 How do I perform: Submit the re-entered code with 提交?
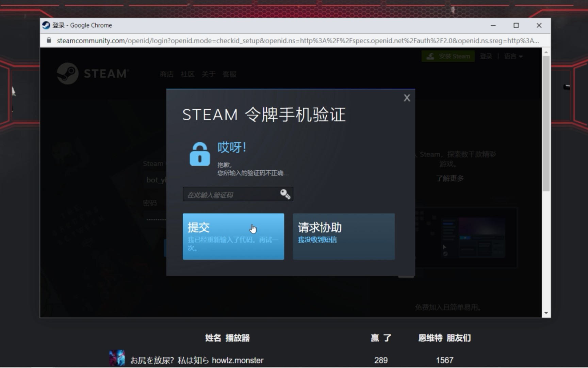tap(233, 236)
